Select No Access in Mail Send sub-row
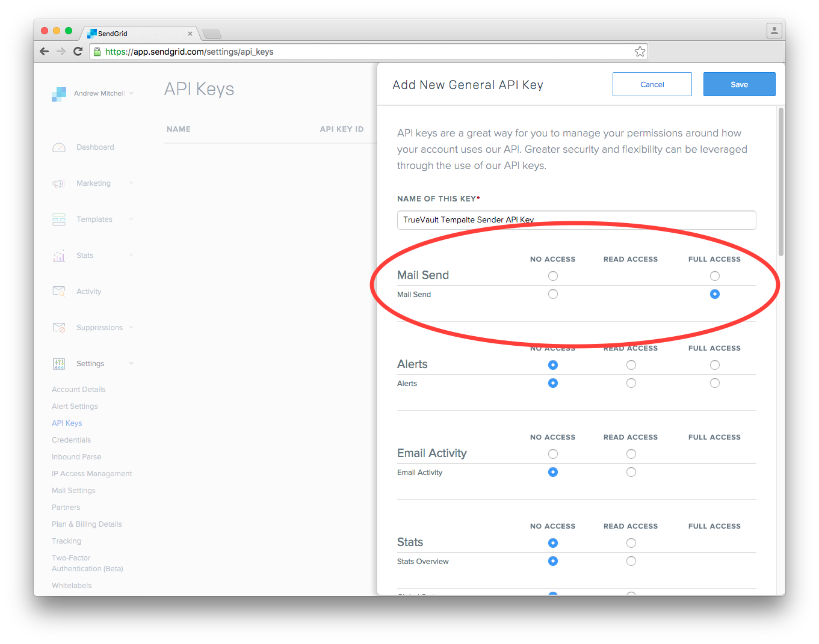Screen dimensions: 819x644 553,294
